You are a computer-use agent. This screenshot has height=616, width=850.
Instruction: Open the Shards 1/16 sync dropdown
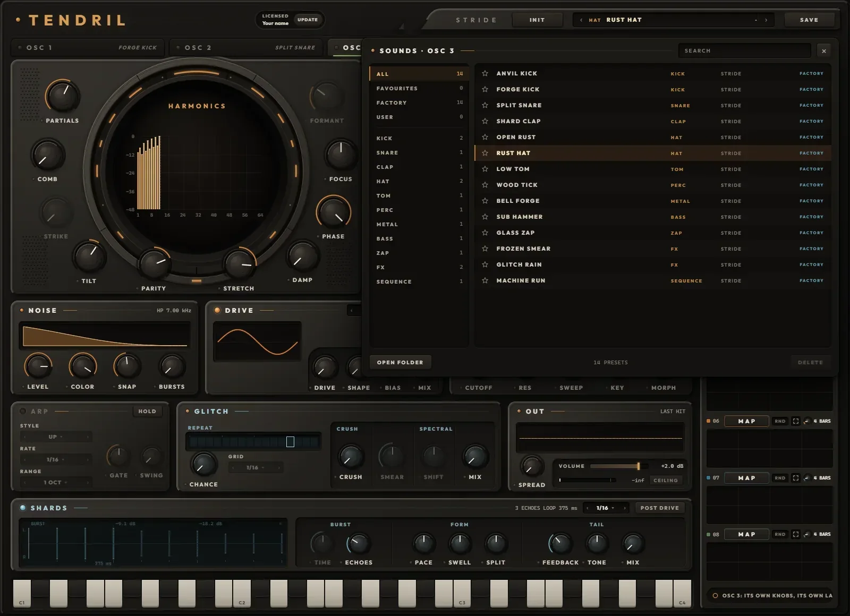(605, 508)
